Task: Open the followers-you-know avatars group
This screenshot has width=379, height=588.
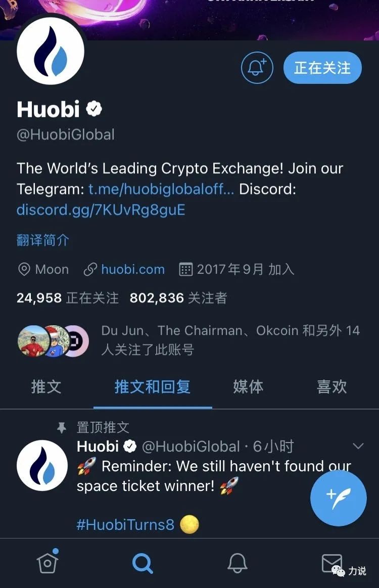Action: (x=53, y=340)
